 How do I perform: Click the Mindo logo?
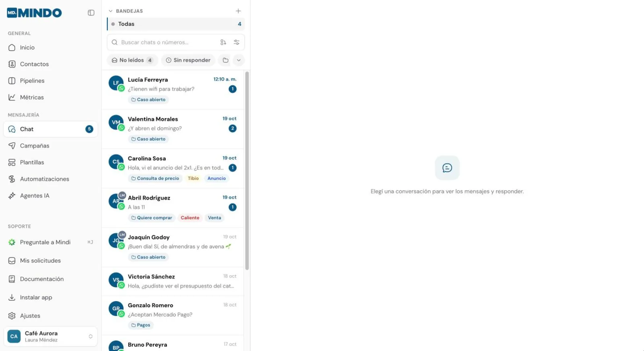point(34,13)
